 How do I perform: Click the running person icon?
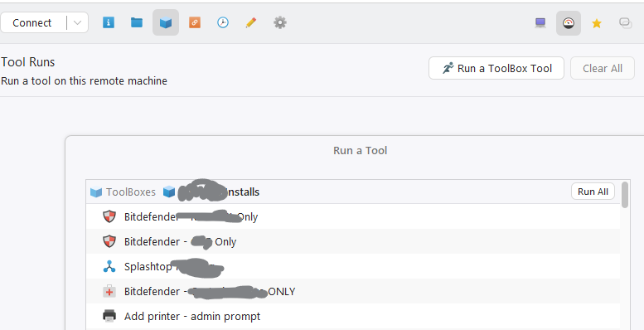(x=448, y=68)
